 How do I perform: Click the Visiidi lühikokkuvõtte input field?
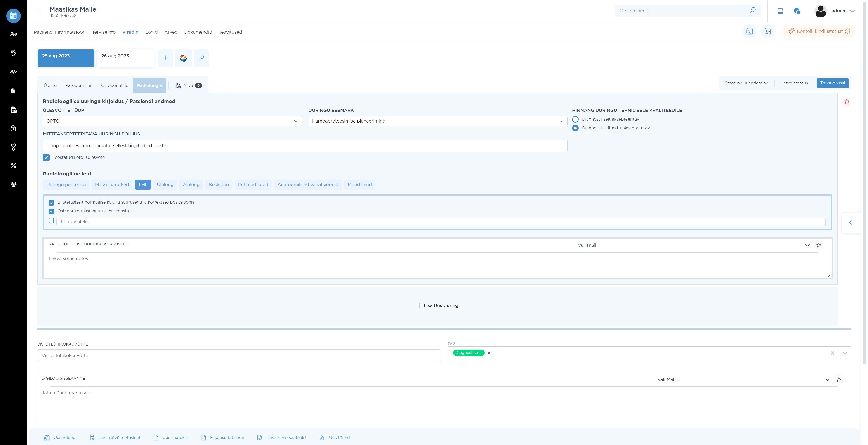(x=238, y=355)
